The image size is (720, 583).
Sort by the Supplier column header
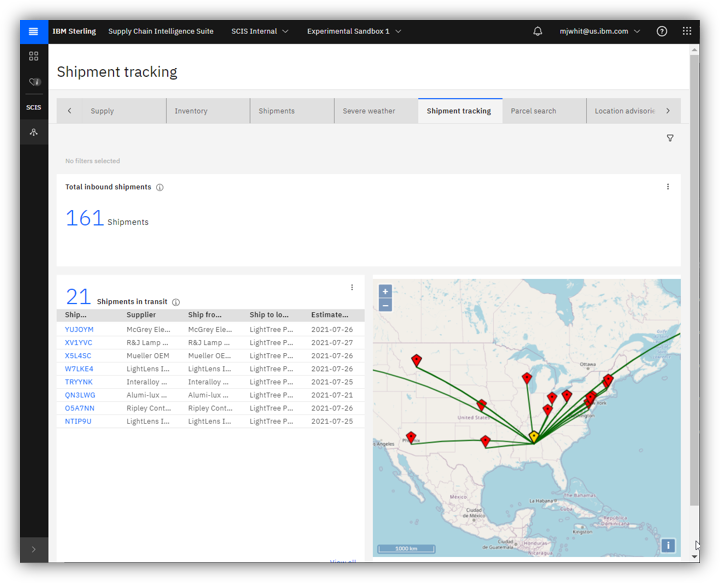[x=141, y=314]
